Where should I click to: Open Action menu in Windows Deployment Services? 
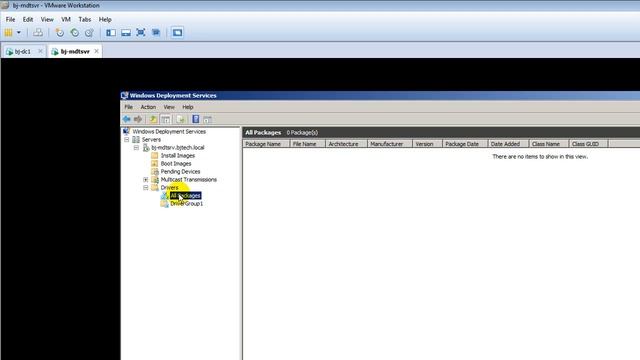tap(148, 107)
